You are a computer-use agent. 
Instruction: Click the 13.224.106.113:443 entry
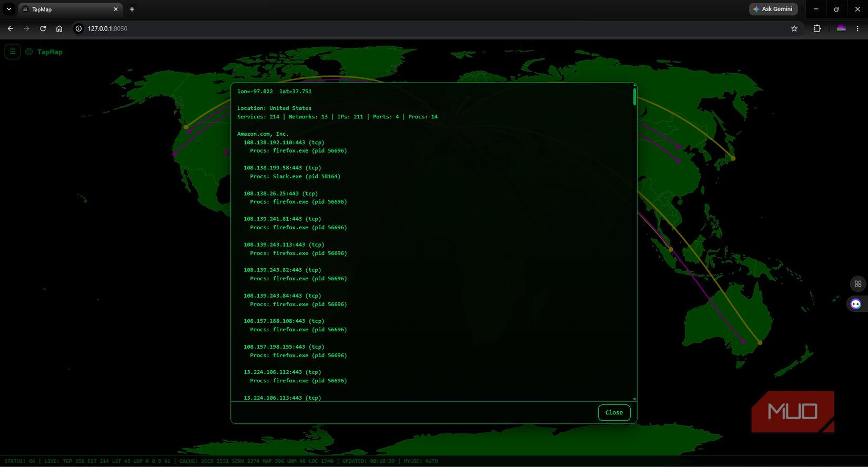[282, 398]
